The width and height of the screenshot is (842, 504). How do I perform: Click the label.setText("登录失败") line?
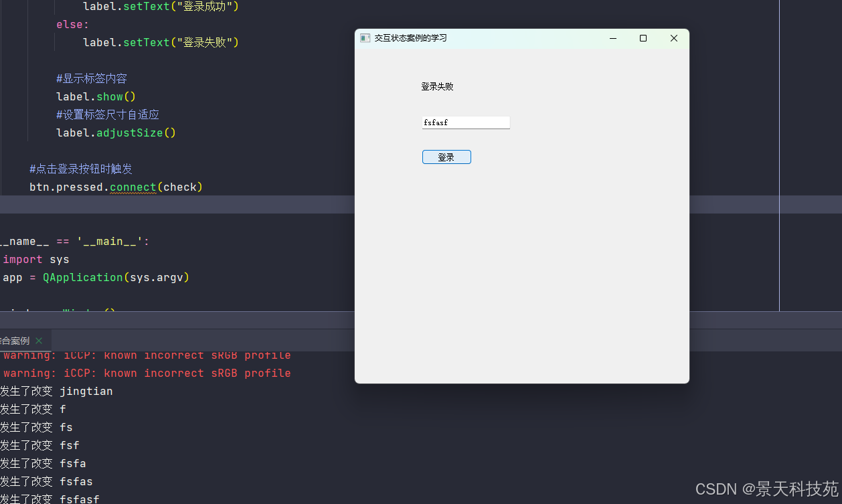click(x=161, y=42)
